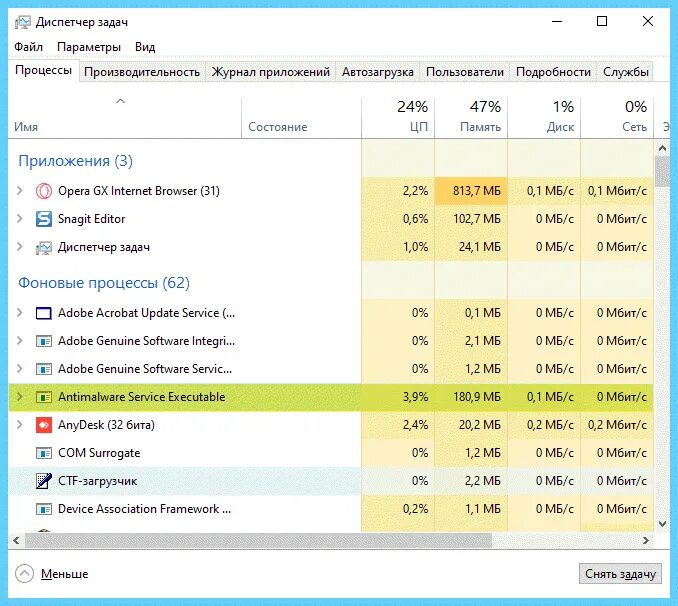Click the horizontal scrollbar thumb
This screenshot has width=678, height=606.
[x=258, y=540]
